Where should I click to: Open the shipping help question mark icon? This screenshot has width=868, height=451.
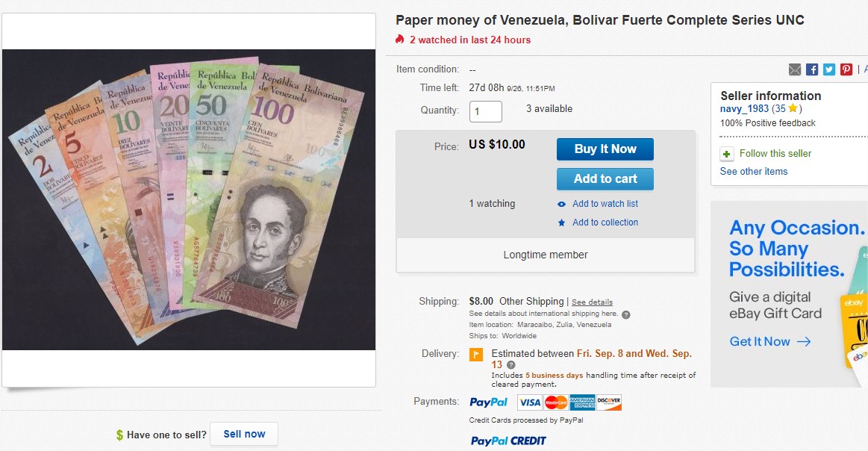coord(625,314)
